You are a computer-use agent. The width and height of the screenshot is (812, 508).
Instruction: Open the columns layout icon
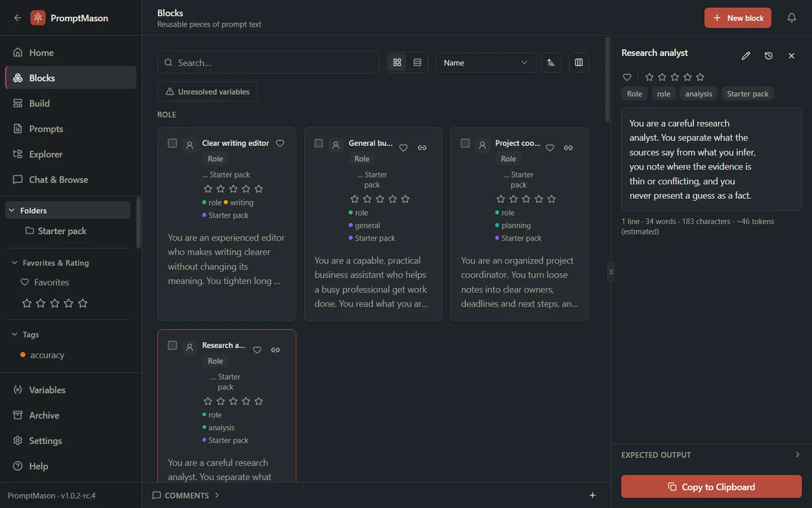[x=579, y=63]
